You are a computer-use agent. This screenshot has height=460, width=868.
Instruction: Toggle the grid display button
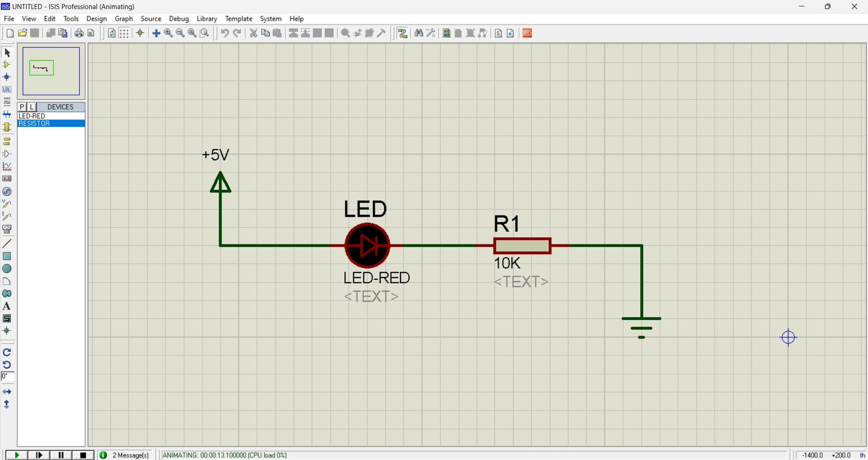(x=124, y=33)
